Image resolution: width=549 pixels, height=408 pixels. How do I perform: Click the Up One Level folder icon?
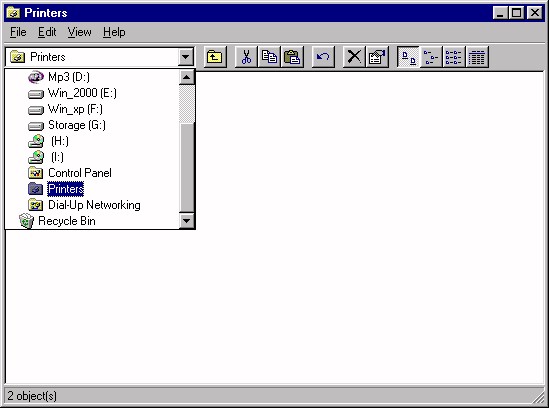click(x=215, y=57)
